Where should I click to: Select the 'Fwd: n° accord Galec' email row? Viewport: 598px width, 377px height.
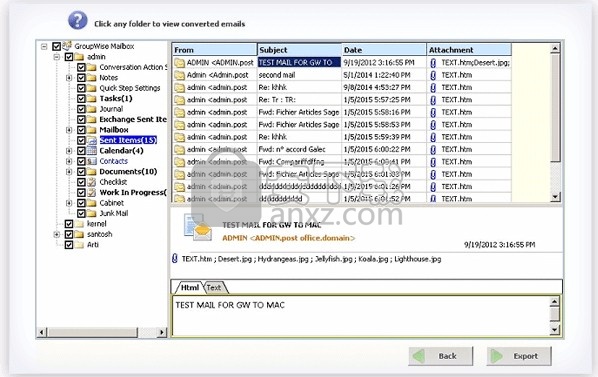point(342,149)
